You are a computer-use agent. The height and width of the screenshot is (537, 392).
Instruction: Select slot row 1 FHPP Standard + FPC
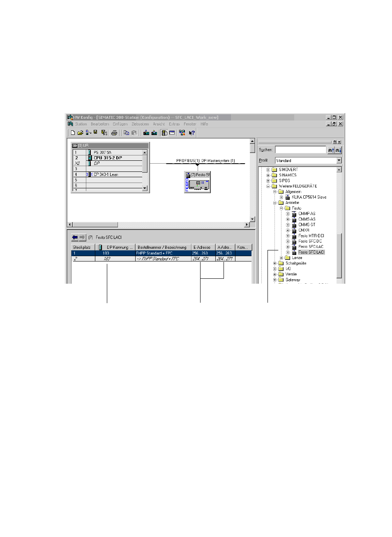pyautogui.click(x=161, y=253)
